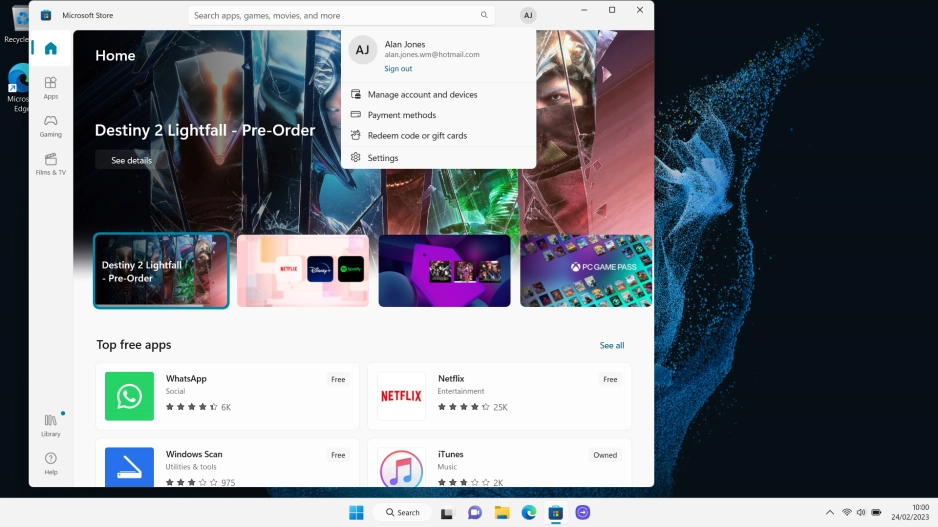Screen dimensions: 938x527
Task: Open the Help page
Action: coord(50,463)
